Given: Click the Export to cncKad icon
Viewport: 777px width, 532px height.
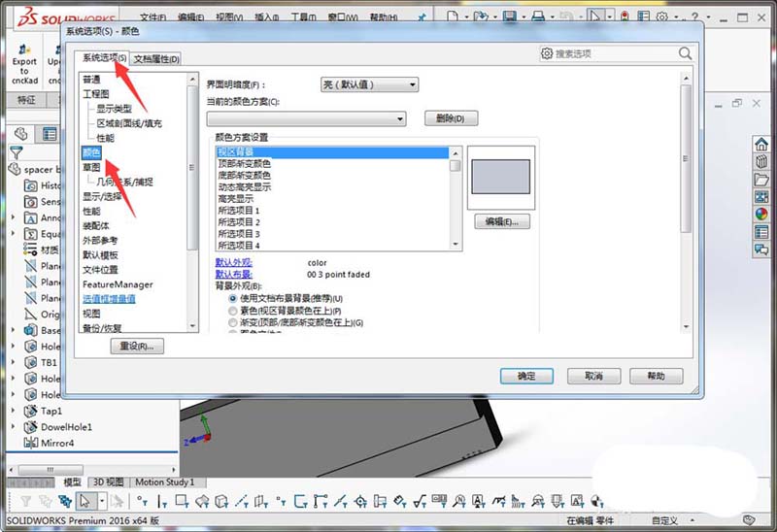Looking at the screenshot, I should (x=24, y=64).
